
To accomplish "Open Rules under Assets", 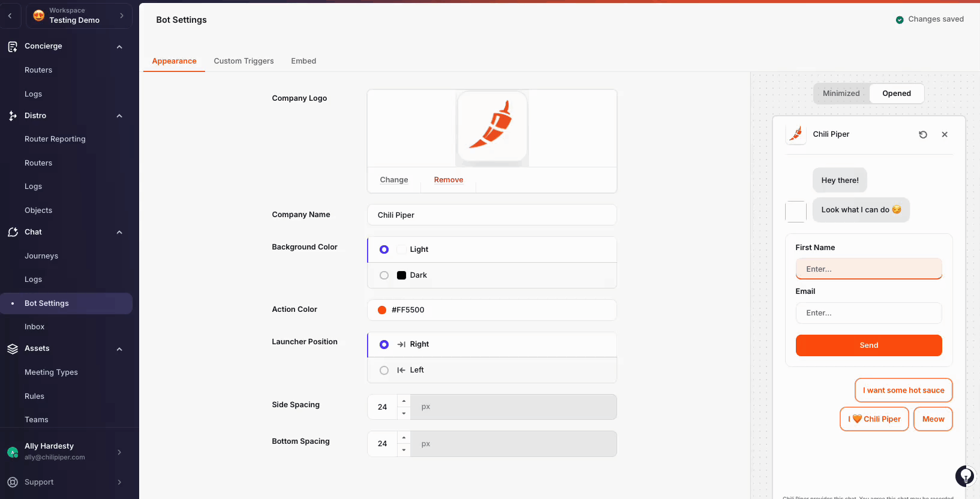I will pos(34,396).
